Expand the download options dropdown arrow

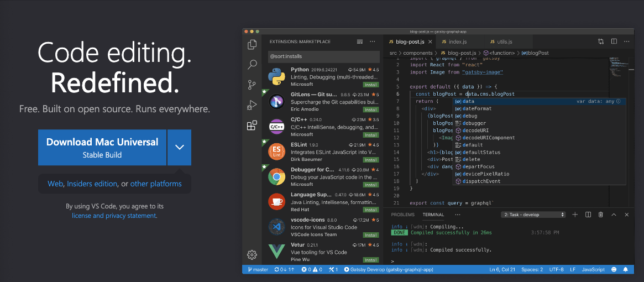coord(180,147)
